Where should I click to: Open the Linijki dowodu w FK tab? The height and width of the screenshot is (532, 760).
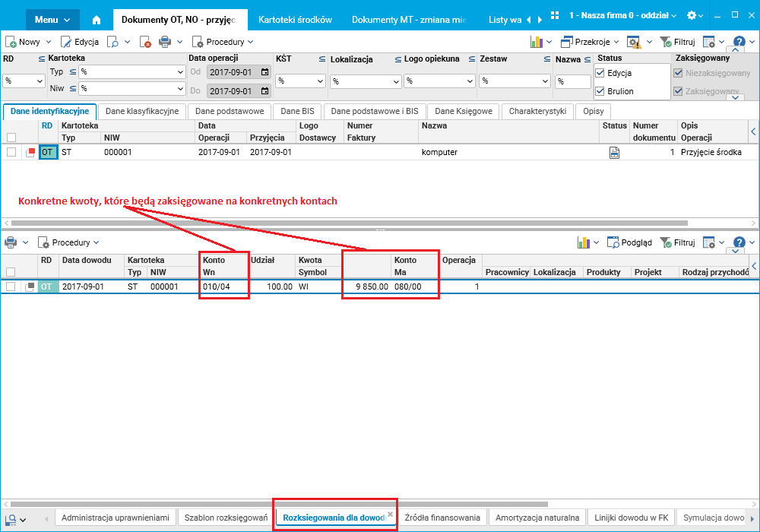631,518
